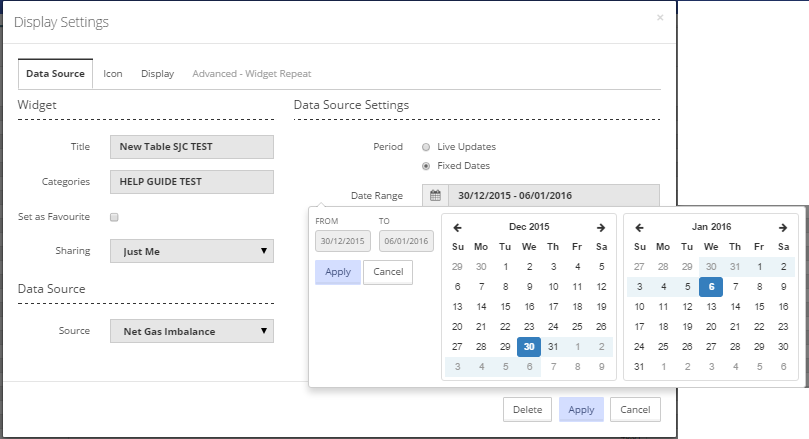Viewport: 809px width, 439px height.
Task: Click the Categories field HELP GUIDE TEST
Action: click(192, 182)
